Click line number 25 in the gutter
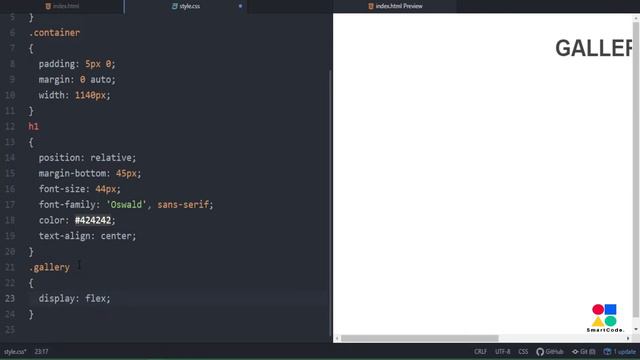Screen dimensions: 640x360 (x=10, y=329)
